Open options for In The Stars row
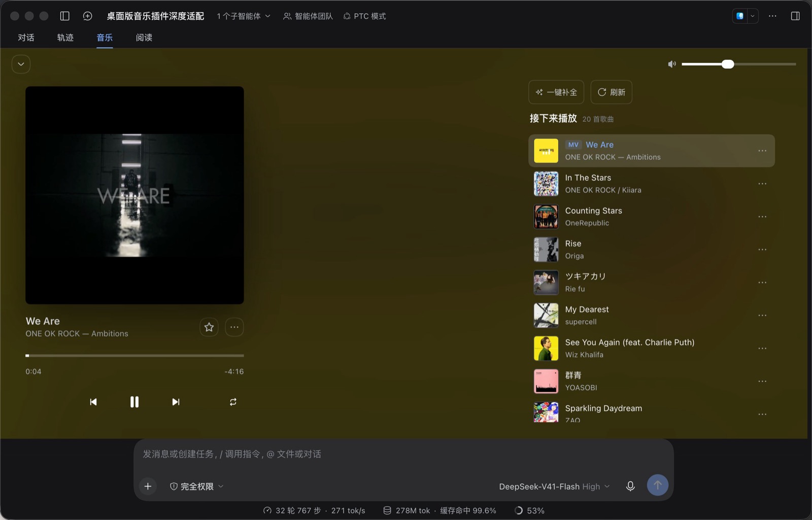 (762, 184)
